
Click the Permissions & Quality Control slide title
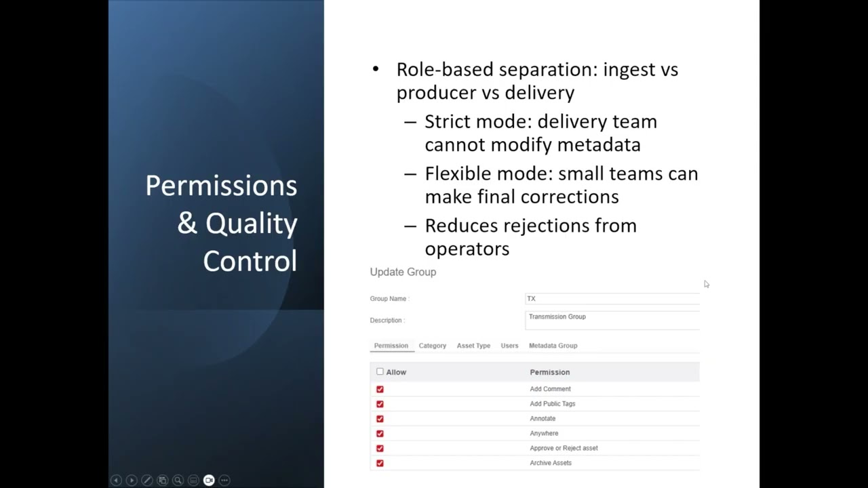221,223
